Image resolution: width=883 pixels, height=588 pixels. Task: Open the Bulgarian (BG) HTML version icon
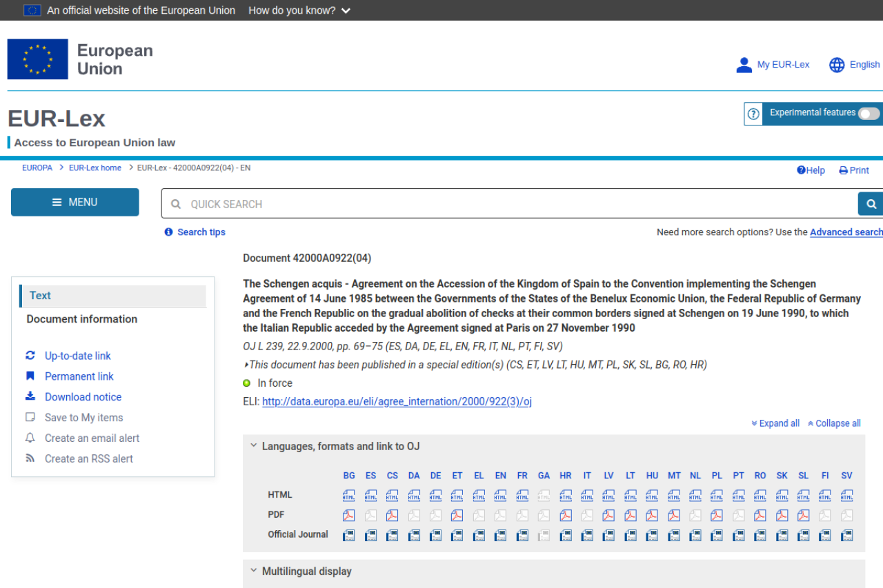[x=349, y=496]
